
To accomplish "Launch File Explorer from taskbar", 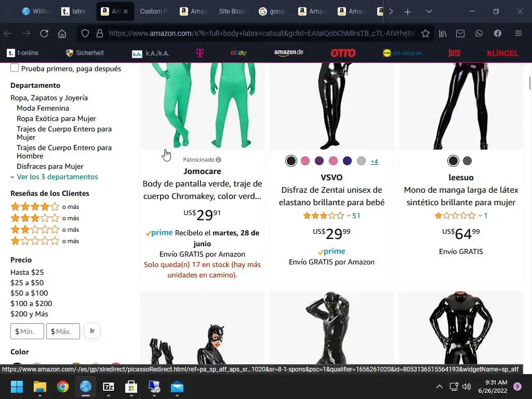I will click(x=39, y=387).
